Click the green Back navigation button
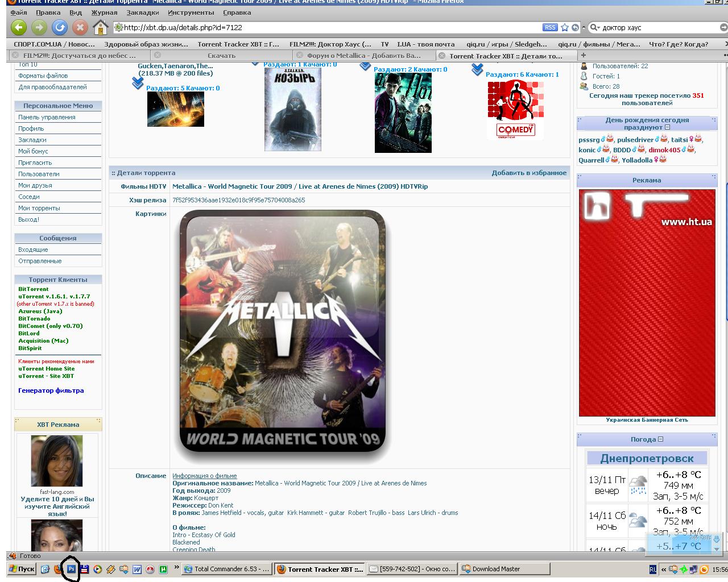This screenshot has width=728, height=582. coord(19,27)
